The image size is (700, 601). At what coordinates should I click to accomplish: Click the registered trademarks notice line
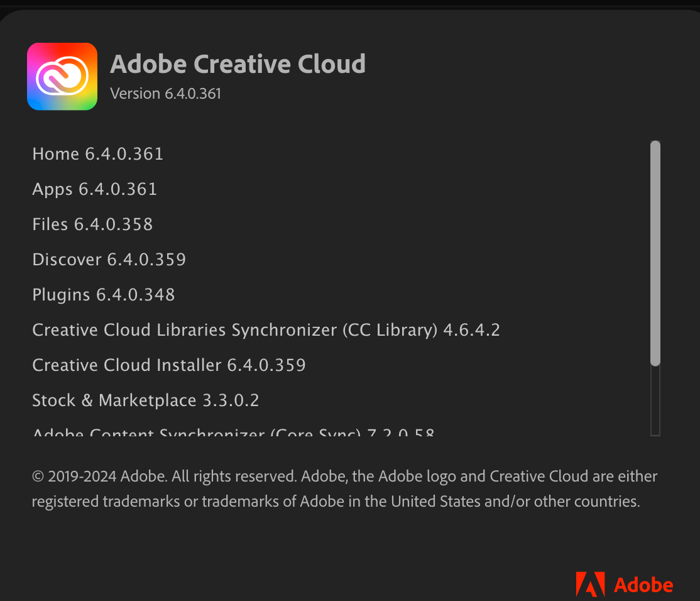pyautogui.click(x=336, y=502)
